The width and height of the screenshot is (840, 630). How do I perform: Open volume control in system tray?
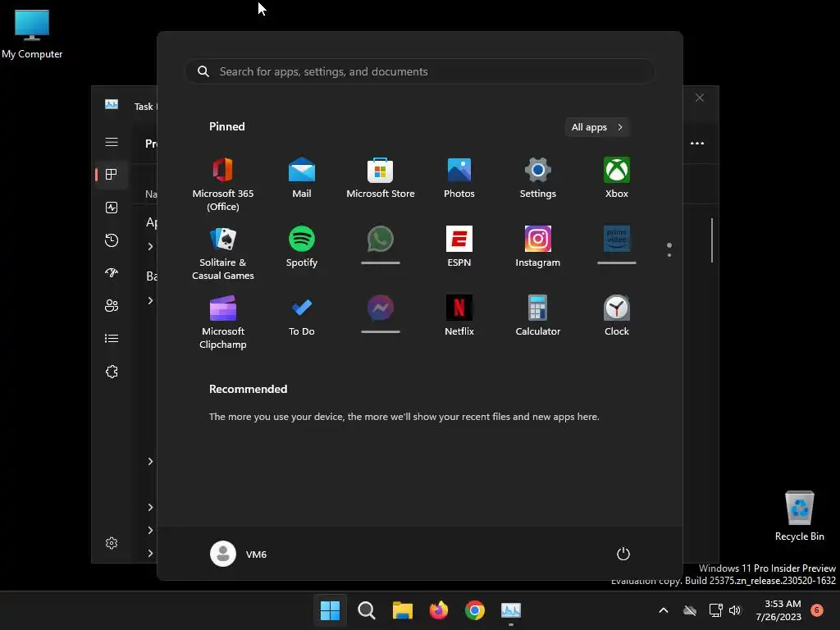click(735, 610)
